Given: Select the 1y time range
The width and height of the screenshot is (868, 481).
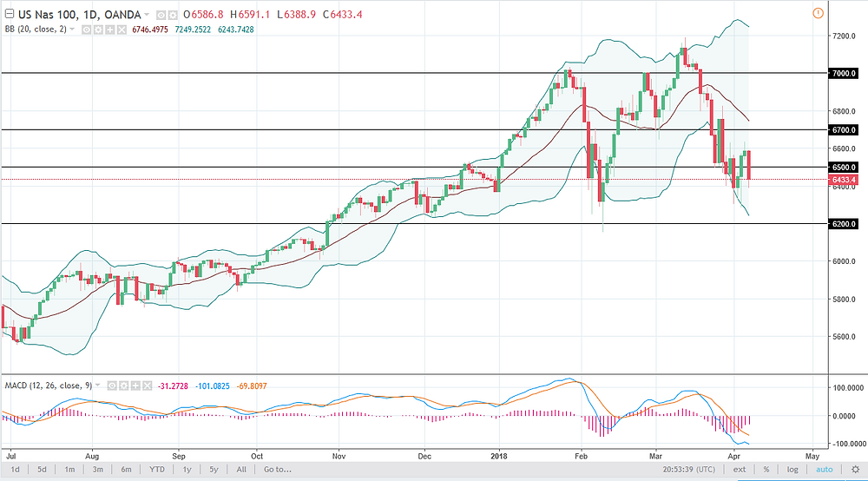Looking at the screenshot, I should [x=187, y=470].
